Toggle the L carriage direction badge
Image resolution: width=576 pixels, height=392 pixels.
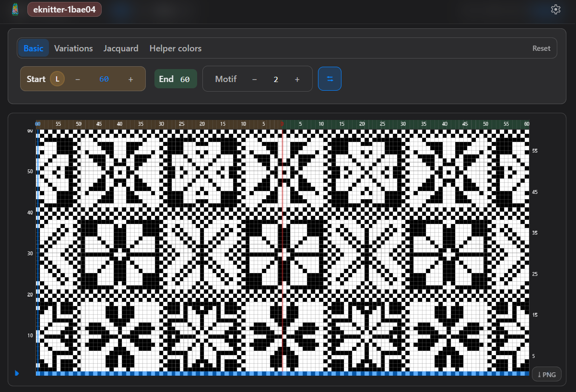coord(58,79)
